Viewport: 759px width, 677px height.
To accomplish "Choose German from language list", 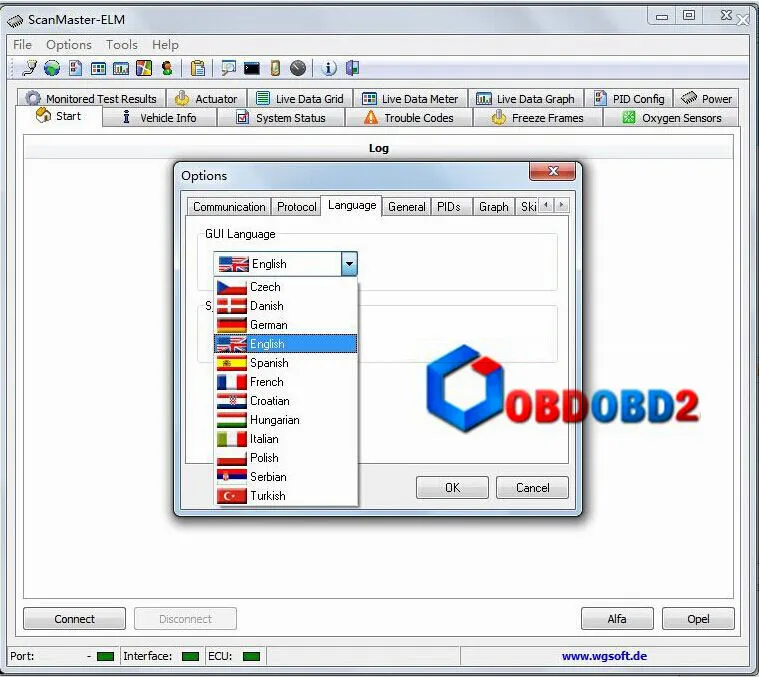I will [x=286, y=325].
